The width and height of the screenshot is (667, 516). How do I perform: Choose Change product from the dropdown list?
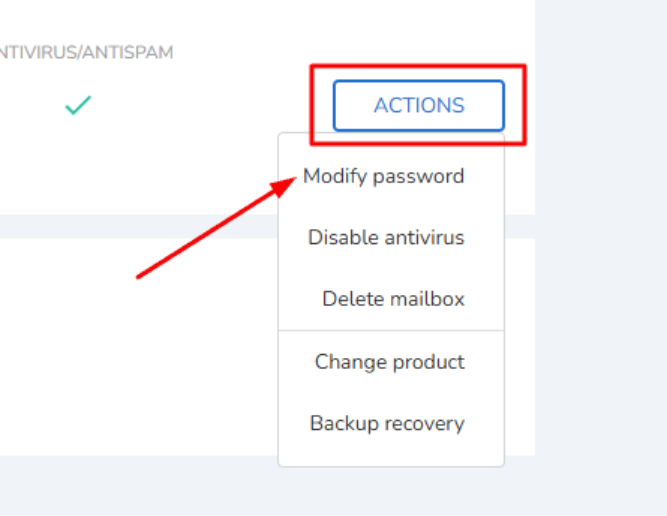tap(390, 362)
